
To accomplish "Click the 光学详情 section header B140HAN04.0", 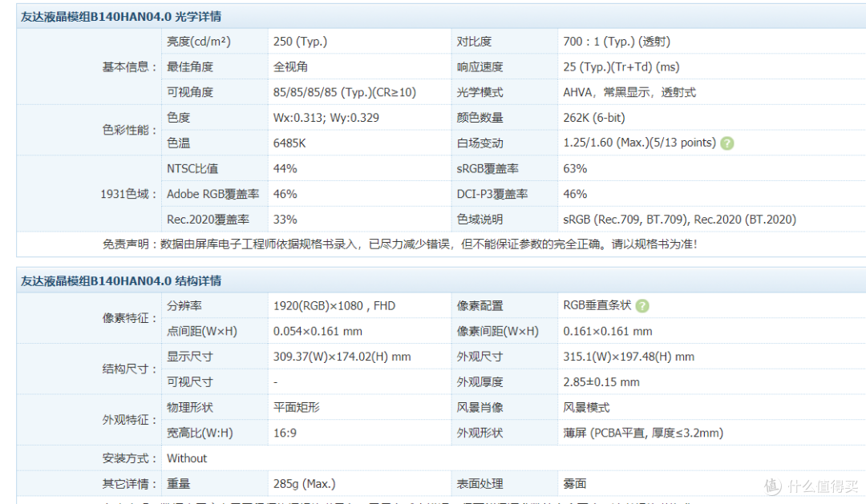I will click(121, 17).
